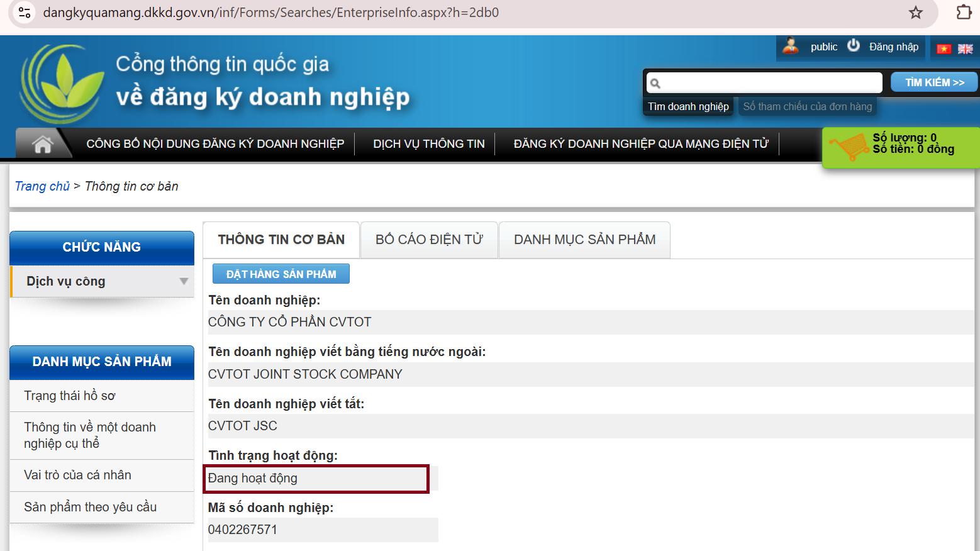Viewport: 980px width, 551px height.
Task: Click the shopping cart icon
Action: [x=847, y=147]
